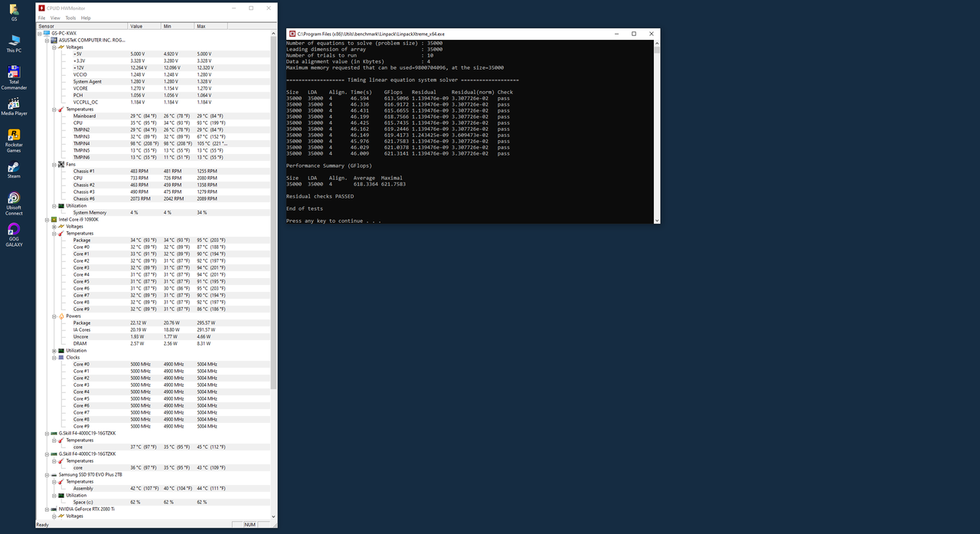The image size is (980, 534).
Task: Click the Ready status bar text
Action: point(43,525)
